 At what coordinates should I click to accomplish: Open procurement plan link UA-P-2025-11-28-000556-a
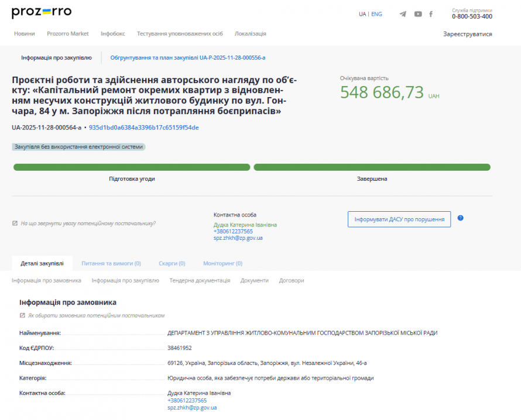pyautogui.click(x=187, y=58)
